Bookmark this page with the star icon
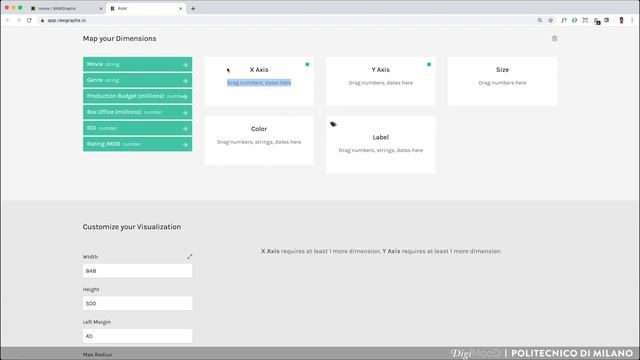The image size is (640, 360). pyautogui.click(x=551, y=20)
